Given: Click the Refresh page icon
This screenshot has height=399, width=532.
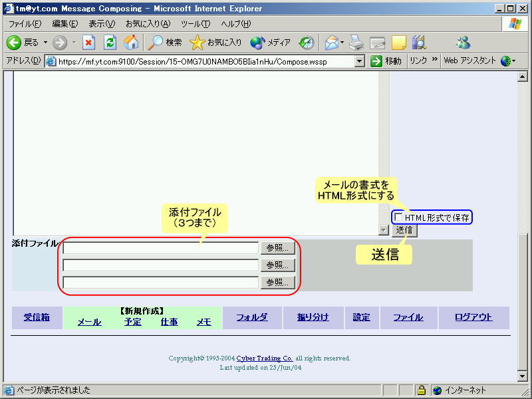Looking at the screenshot, I should 110,43.
